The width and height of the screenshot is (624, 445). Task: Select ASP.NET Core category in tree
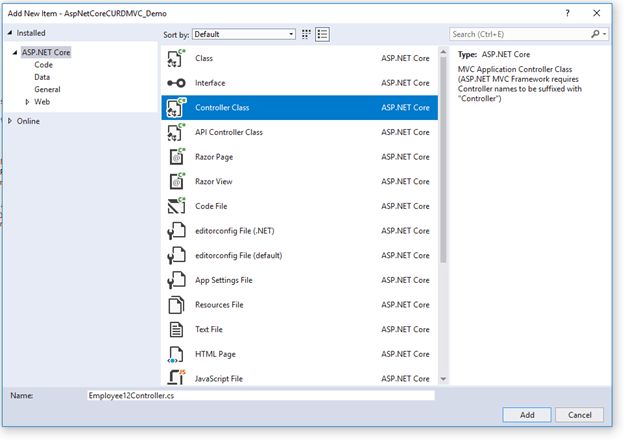coord(46,52)
